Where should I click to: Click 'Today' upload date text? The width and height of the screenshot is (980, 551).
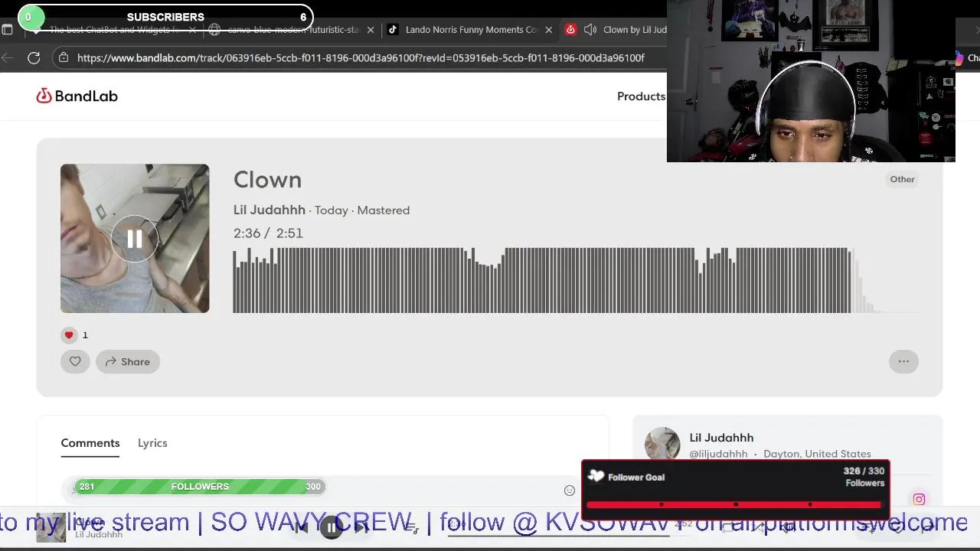pos(332,210)
